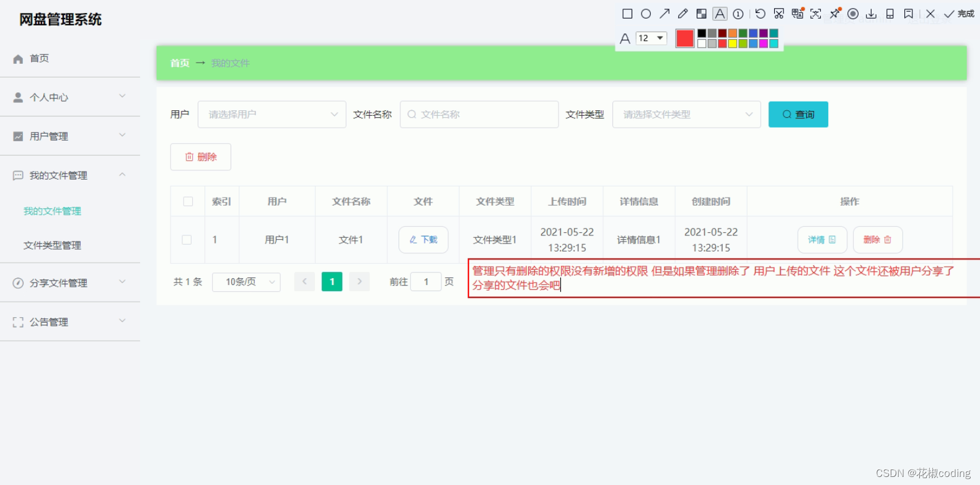The height and width of the screenshot is (485, 980).
Task: Select the arrow annotation tool
Action: (x=664, y=14)
